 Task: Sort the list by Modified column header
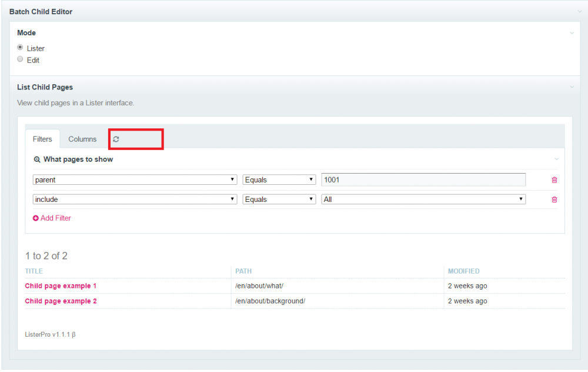463,271
